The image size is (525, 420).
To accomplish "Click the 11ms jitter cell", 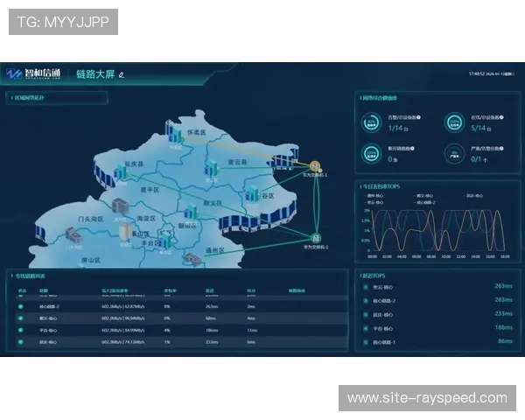I will point(252,330).
